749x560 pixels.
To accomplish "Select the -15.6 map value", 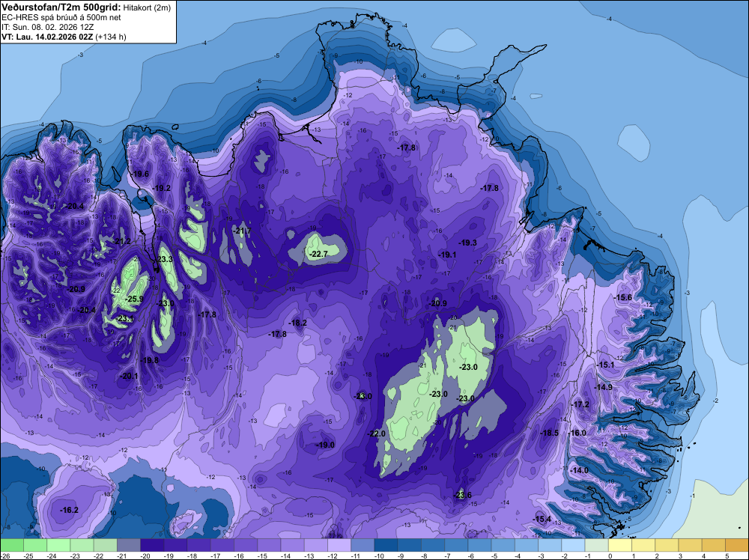I will [x=623, y=297].
